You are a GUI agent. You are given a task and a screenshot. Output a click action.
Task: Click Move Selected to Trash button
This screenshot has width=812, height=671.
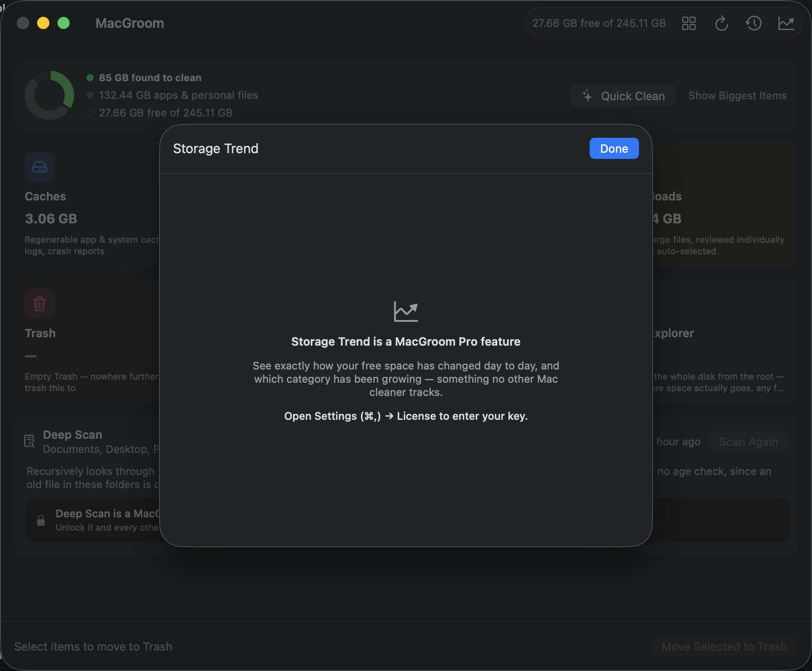click(724, 647)
